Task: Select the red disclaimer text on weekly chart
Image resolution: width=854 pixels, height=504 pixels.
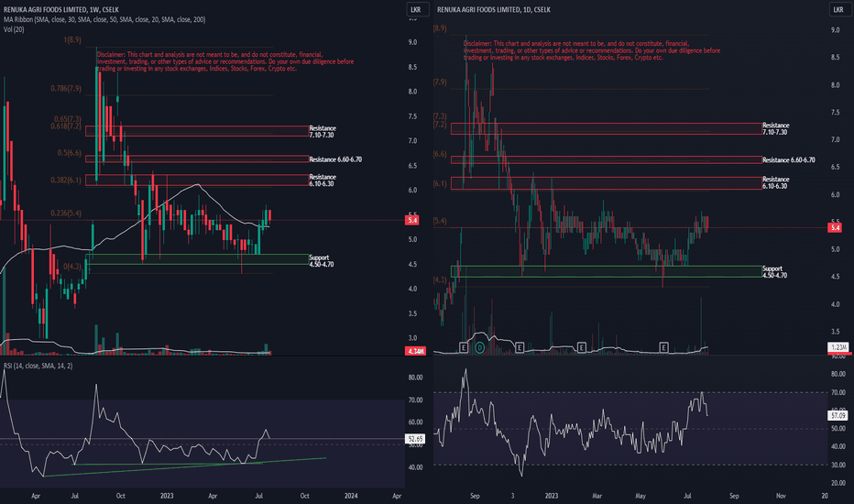Action: point(224,61)
